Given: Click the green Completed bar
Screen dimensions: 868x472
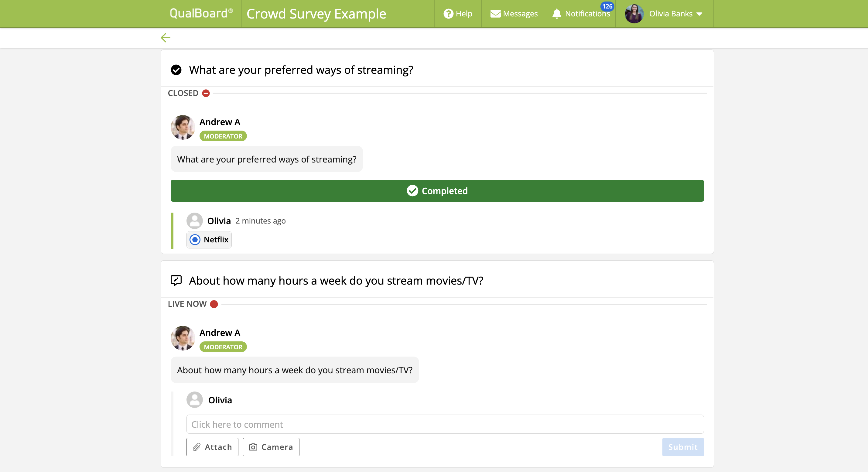Looking at the screenshot, I should tap(437, 191).
